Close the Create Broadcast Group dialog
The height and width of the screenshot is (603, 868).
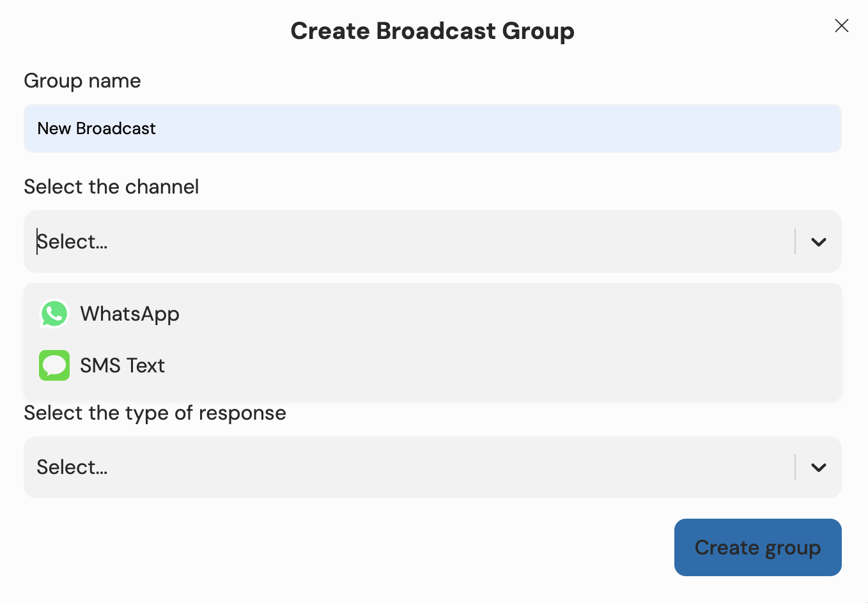(842, 26)
